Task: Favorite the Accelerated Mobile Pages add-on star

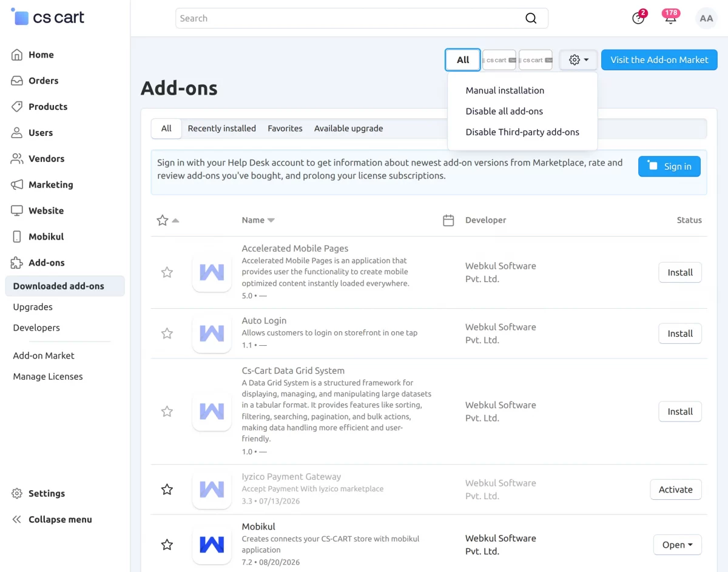Action: point(167,272)
